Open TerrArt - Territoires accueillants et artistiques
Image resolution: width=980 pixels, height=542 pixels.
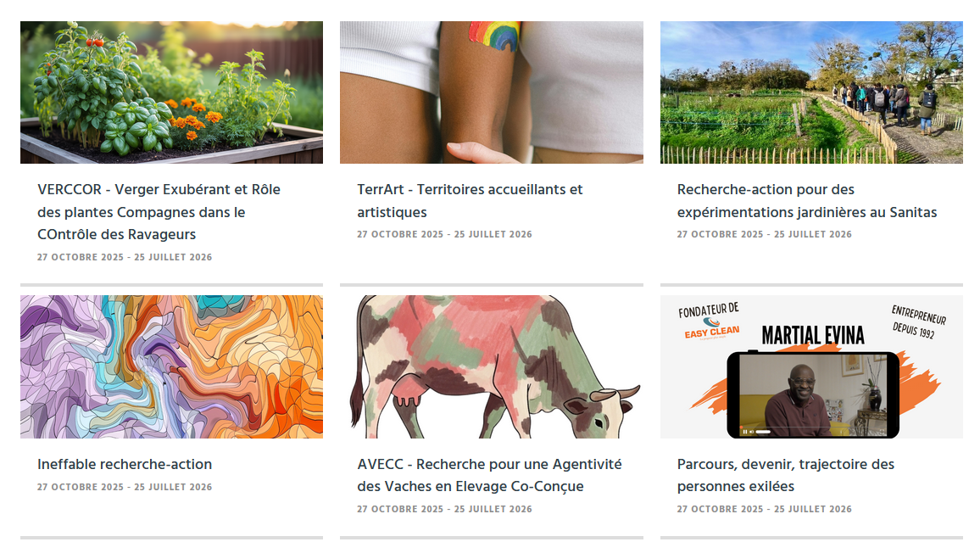click(x=470, y=201)
